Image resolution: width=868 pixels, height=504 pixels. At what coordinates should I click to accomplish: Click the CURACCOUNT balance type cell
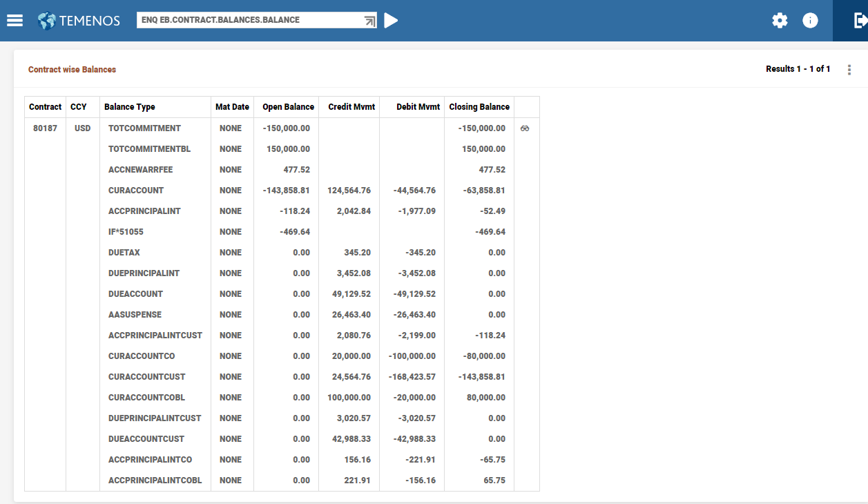click(x=136, y=191)
